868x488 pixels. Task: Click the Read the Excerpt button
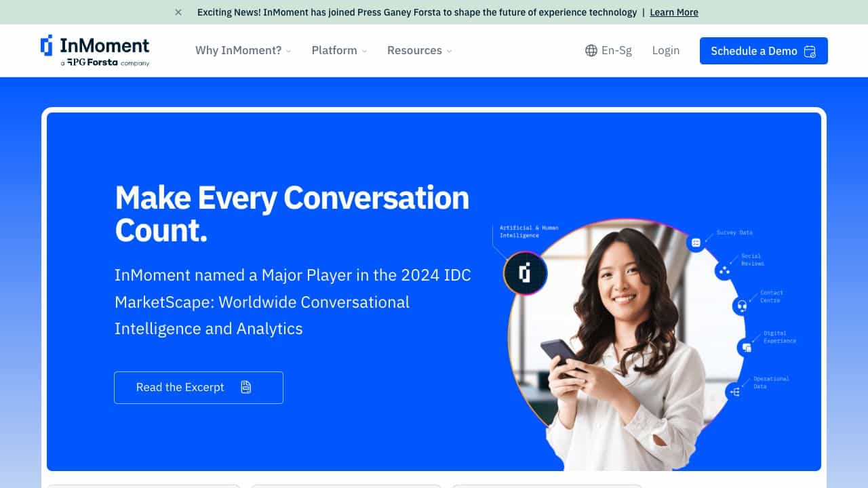(x=198, y=387)
